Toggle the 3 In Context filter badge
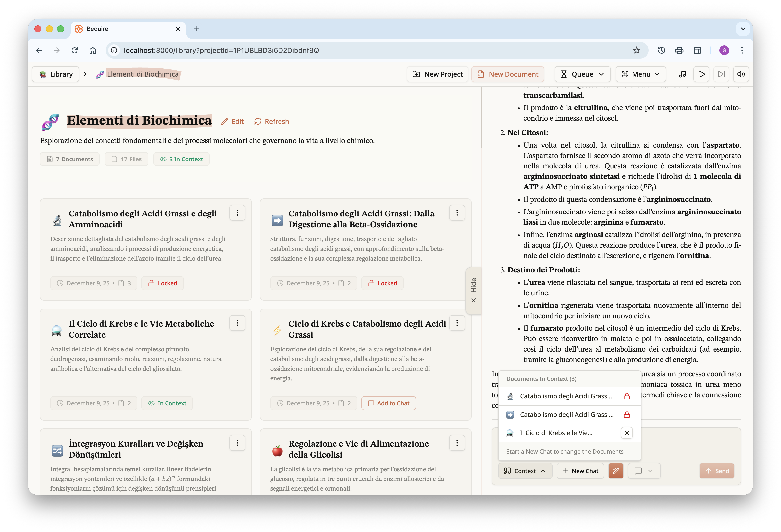The image size is (781, 532). [181, 159]
